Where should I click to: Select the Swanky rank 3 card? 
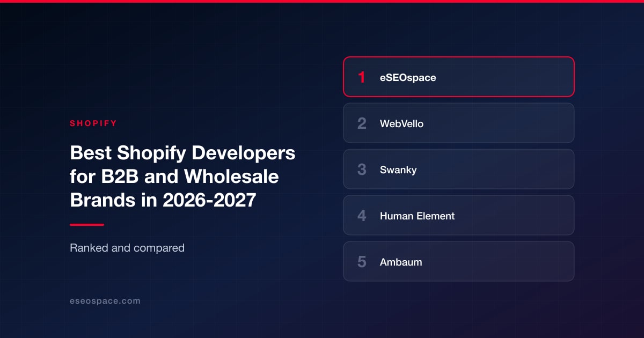point(459,169)
